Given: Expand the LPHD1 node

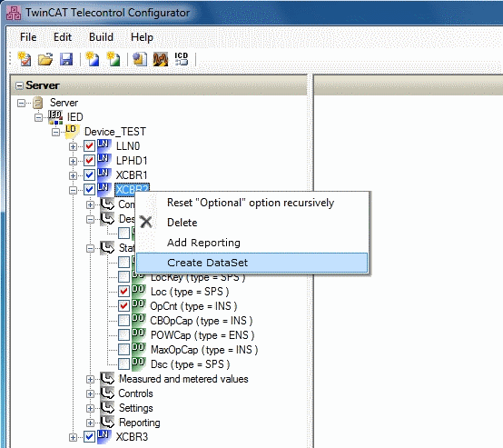Looking at the screenshot, I should [74, 161].
